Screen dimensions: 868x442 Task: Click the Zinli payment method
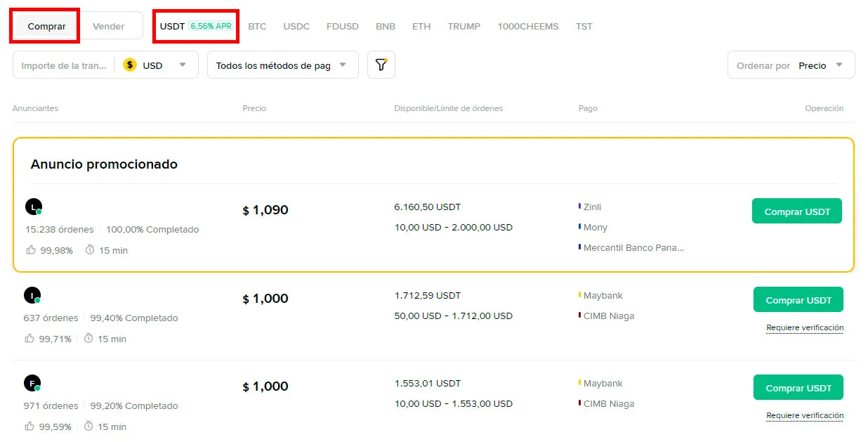click(592, 207)
